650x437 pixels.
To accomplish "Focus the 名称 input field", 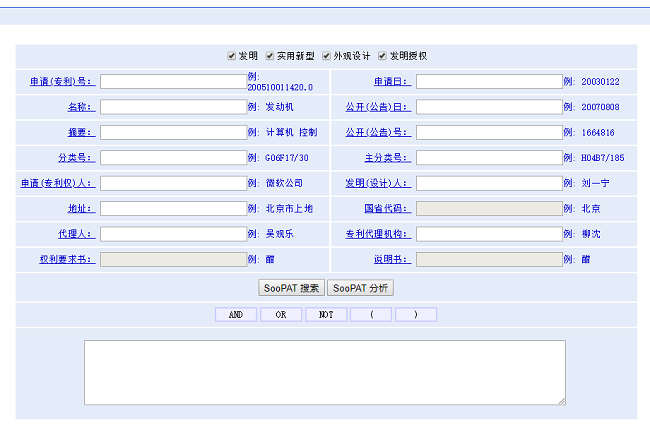I will coord(172,107).
